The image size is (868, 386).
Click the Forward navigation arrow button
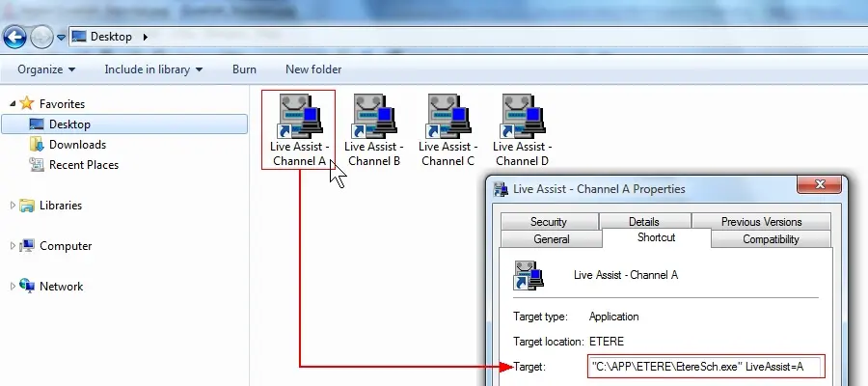click(x=41, y=37)
